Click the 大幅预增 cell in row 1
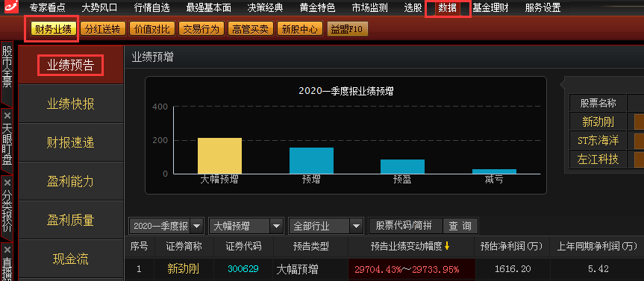Image resolution: width=644 pixels, height=281 pixels. (x=297, y=270)
